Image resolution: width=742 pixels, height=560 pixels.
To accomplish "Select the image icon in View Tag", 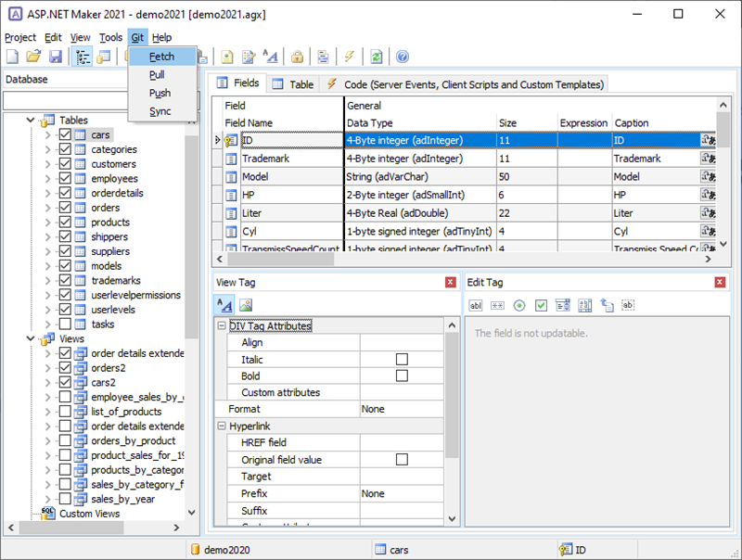I will click(246, 305).
